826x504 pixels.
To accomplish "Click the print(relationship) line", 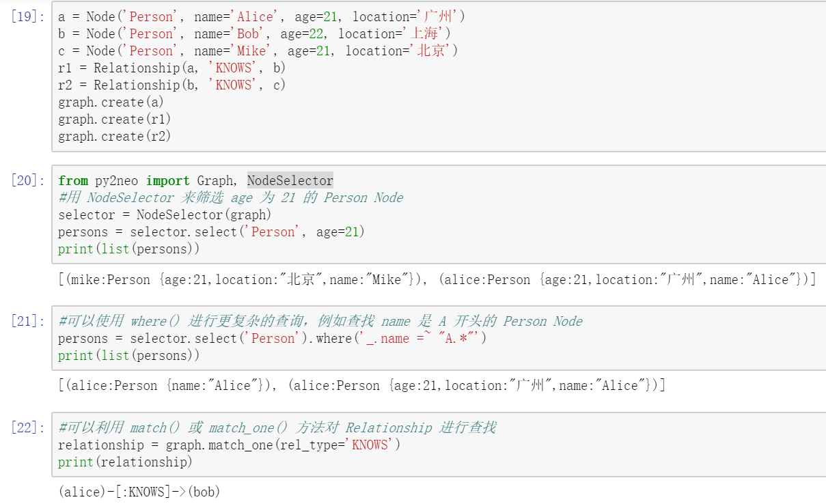I will coord(125,462).
